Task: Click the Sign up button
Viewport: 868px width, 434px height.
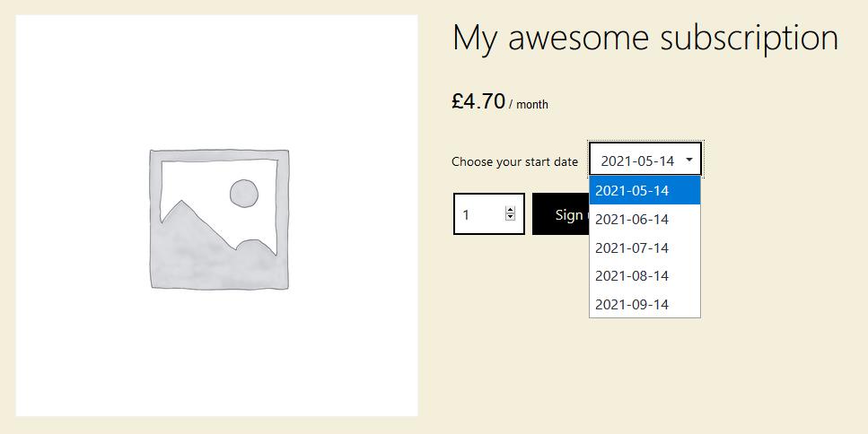Action: (x=560, y=214)
